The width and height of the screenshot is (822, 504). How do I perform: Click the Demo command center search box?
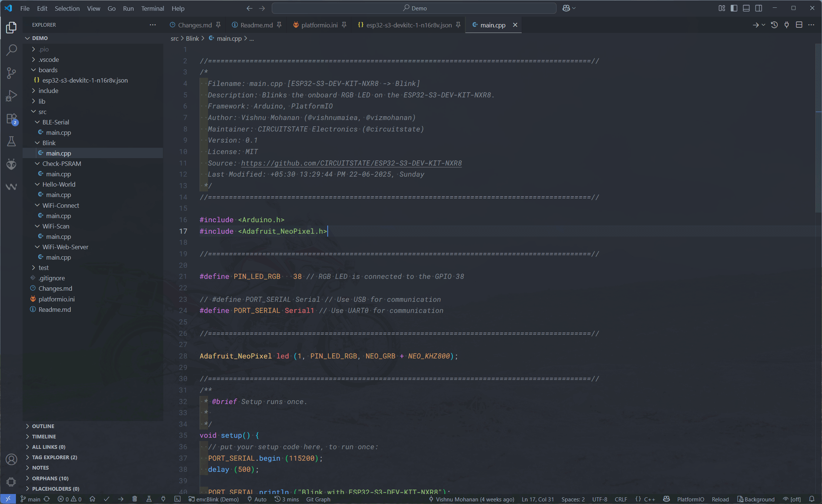414,8
